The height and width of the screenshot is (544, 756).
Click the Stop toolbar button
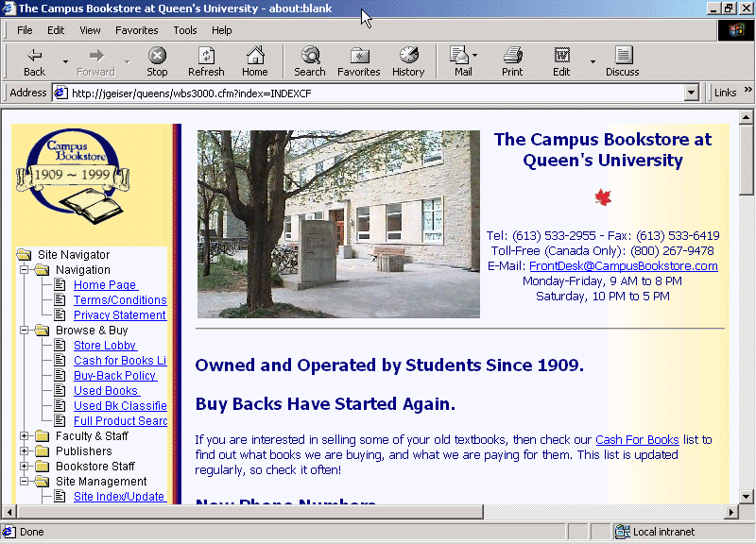[157, 62]
